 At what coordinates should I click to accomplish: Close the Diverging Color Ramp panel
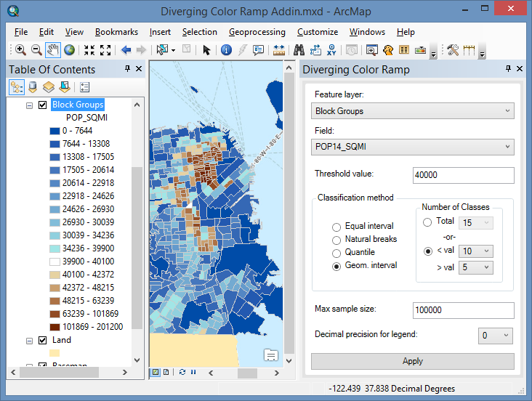click(x=520, y=69)
